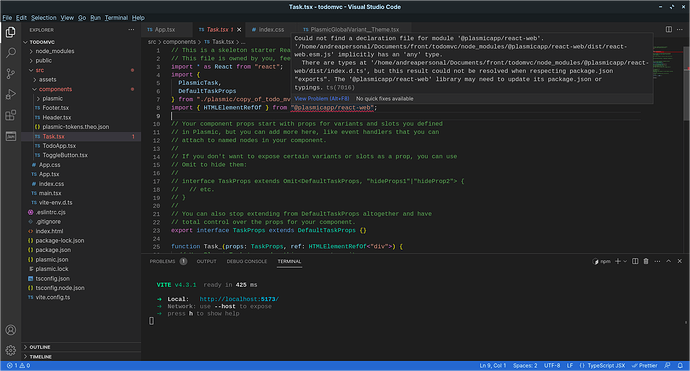Close the bottom panel

(x=679, y=261)
